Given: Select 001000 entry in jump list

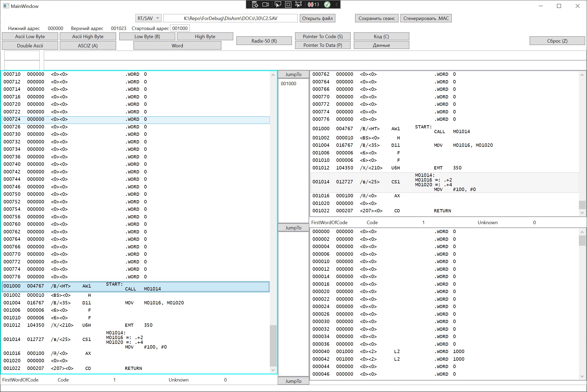Looking at the screenshot, I should 288,84.
